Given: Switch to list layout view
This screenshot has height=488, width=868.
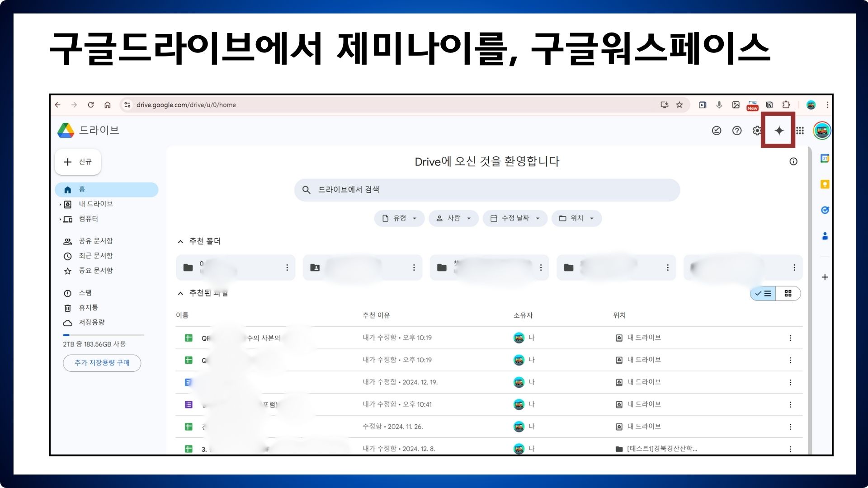Looking at the screenshot, I should (x=763, y=294).
